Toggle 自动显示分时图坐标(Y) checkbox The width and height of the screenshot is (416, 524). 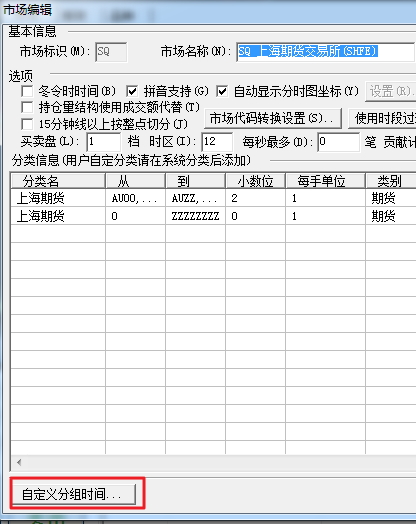point(222,91)
